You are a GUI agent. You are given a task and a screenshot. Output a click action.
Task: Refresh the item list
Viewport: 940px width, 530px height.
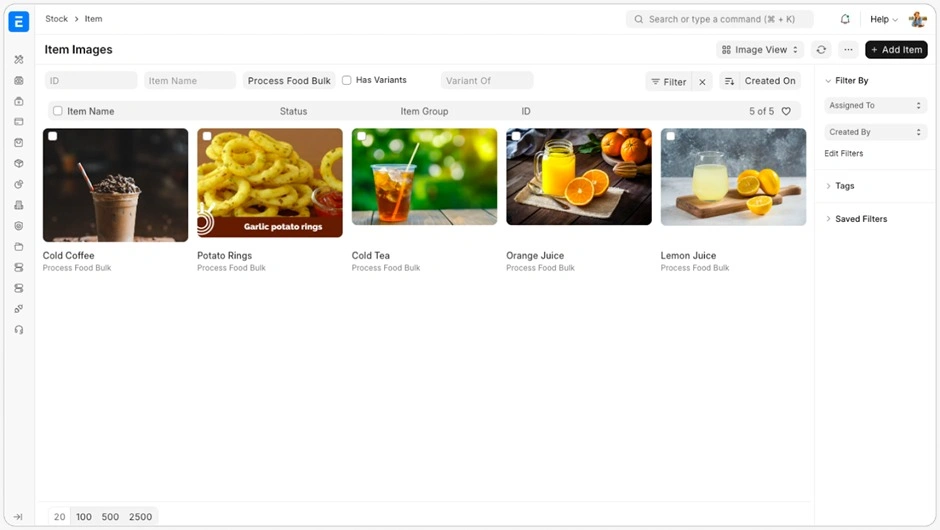click(x=821, y=50)
